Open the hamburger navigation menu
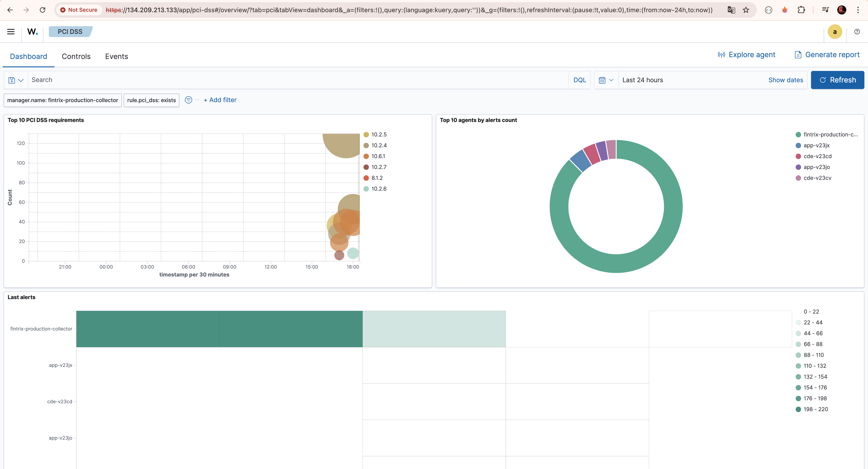Image resolution: width=868 pixels, height=469 pixels. coord(11,32)
